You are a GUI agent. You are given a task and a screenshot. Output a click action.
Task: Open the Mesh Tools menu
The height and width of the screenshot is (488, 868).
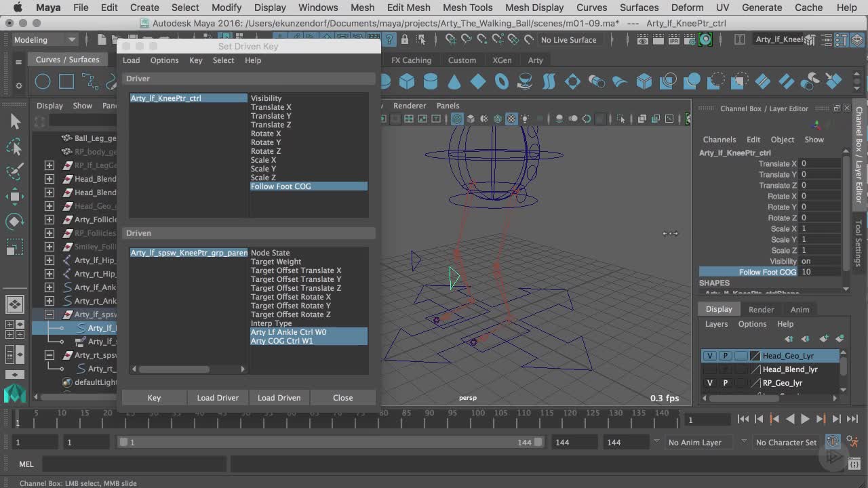pos(467,7)
